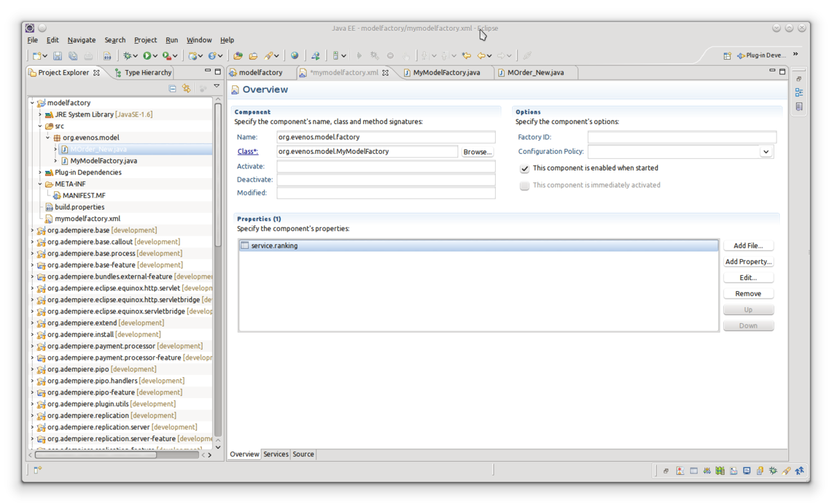Open the Configuration Policy dropdown
Image resolution: width=832 pixels, height=504 pixels.
765,152
